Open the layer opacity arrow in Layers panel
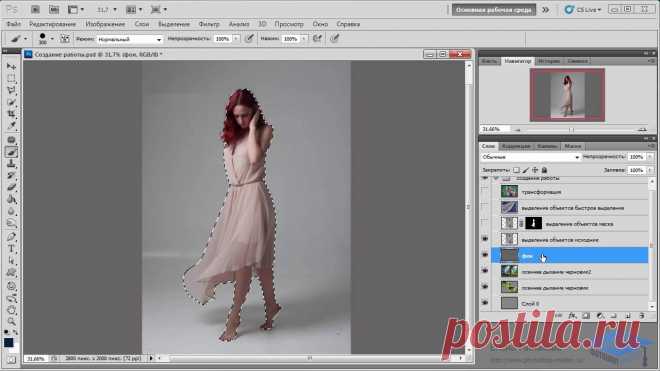This screenshot has width=660, height=371. (x=650, y=157)
